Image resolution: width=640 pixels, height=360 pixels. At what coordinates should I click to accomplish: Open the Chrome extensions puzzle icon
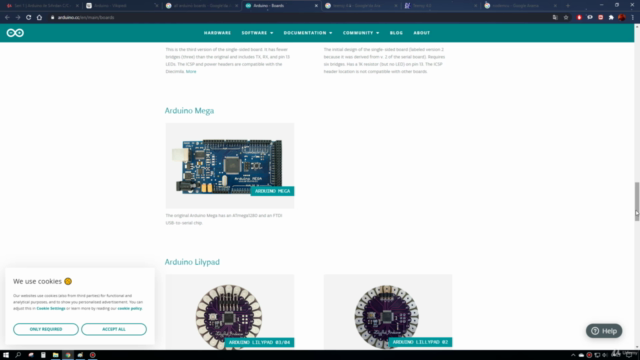click(x=611, y=18)
